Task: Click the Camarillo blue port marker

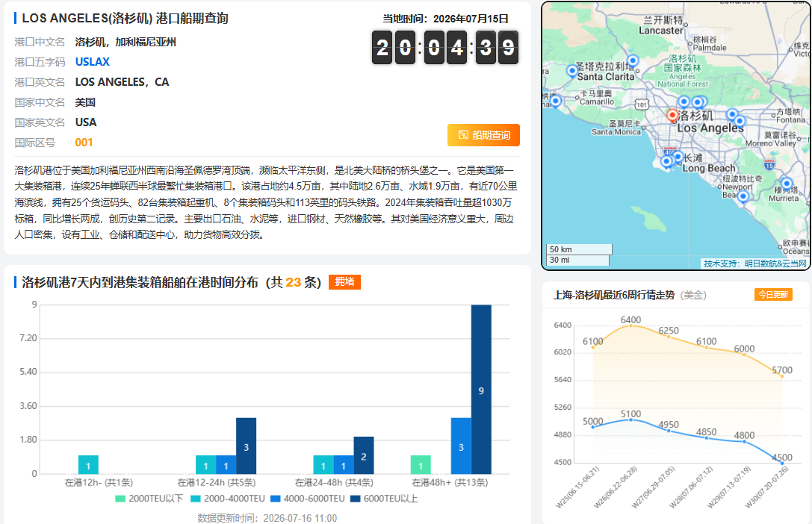Action: coord(556,101)
